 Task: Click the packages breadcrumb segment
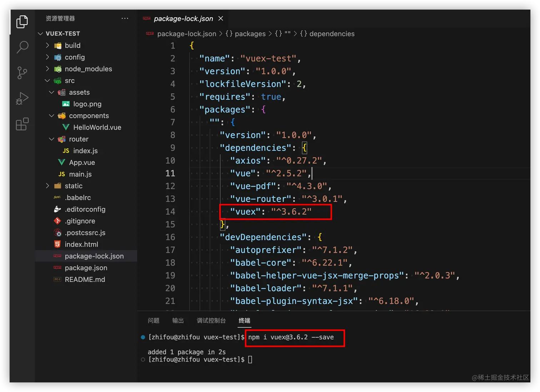tap(250, 34)
